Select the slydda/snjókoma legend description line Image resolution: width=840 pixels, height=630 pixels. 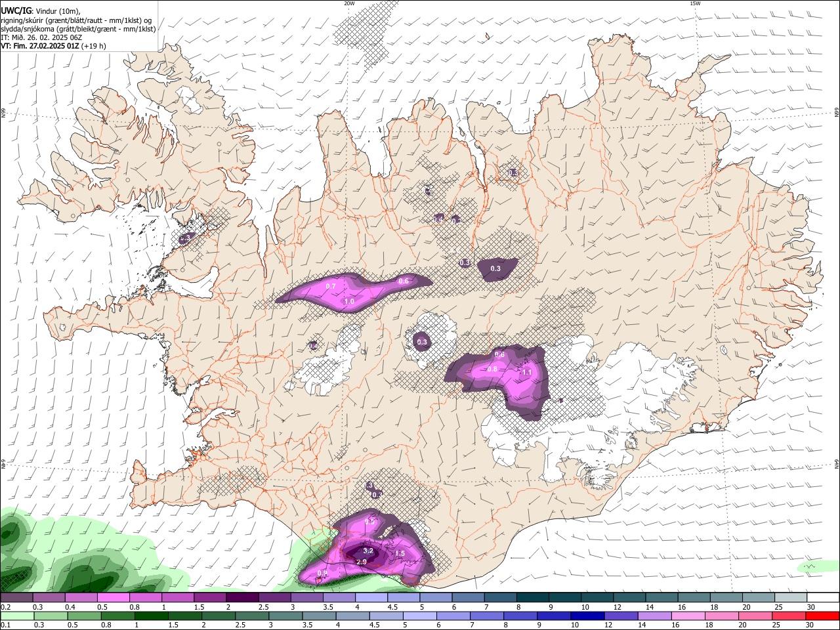click(x=78, y=29)
